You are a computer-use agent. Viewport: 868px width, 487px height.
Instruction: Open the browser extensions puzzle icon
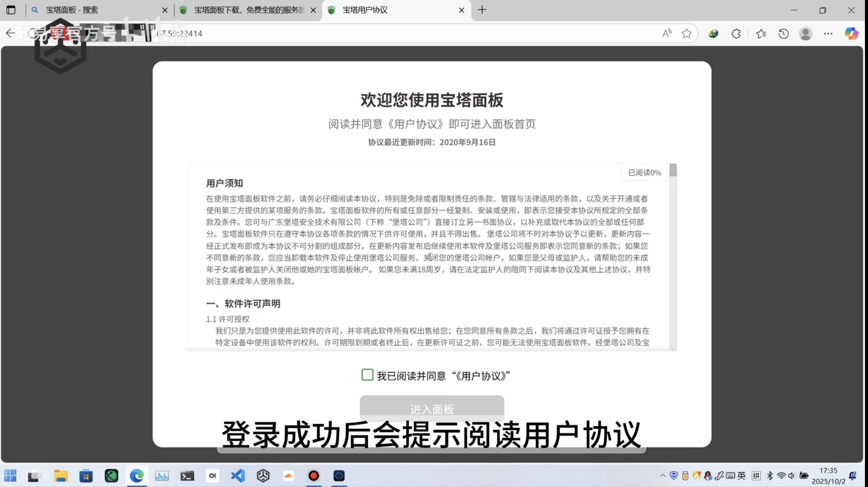[x=736, y=33]
